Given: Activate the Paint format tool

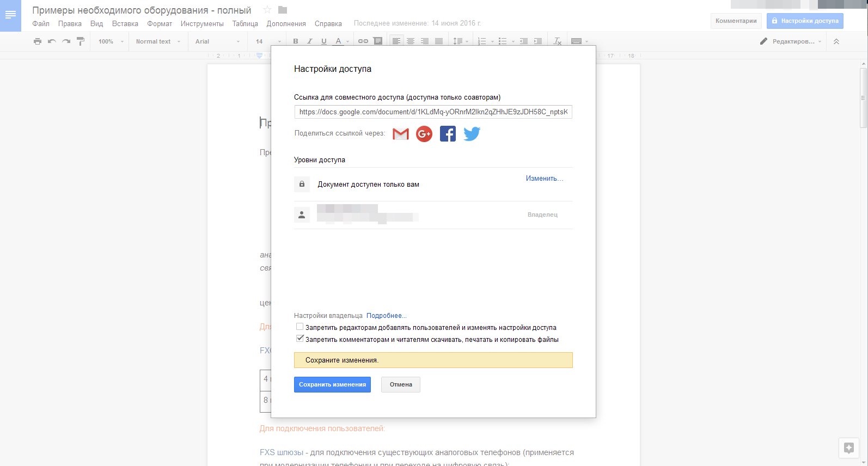Looking at the screenshot, I should (x=81, y=41).
